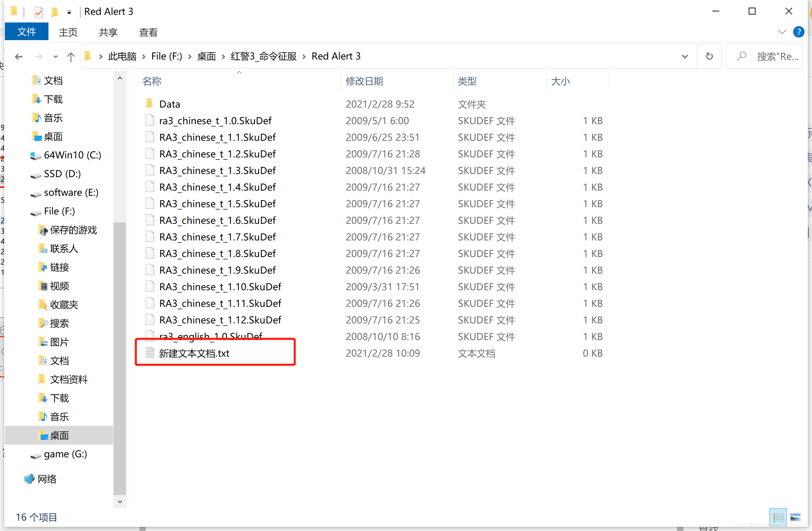Open game (G:) drive in sidebar

click(65, 454)
